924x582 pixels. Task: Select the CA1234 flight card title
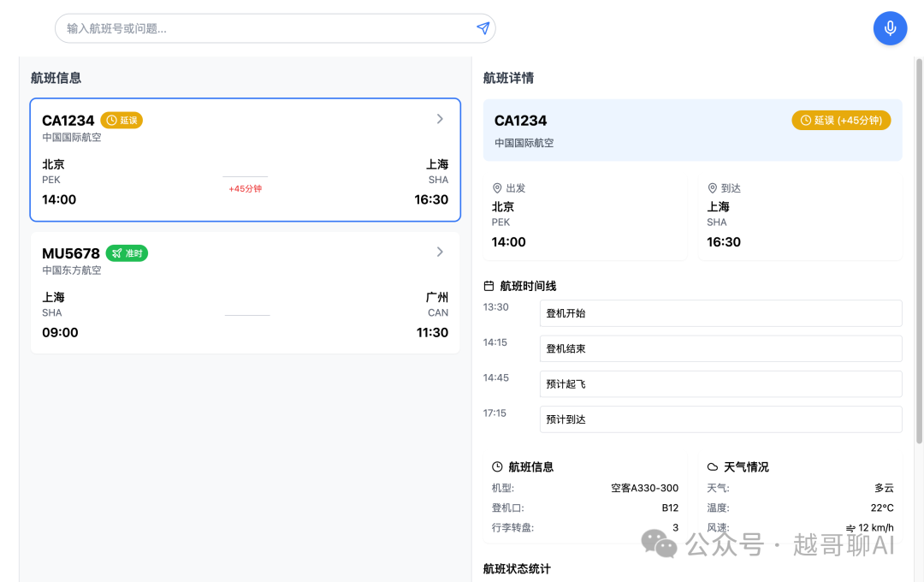[68, 121]
